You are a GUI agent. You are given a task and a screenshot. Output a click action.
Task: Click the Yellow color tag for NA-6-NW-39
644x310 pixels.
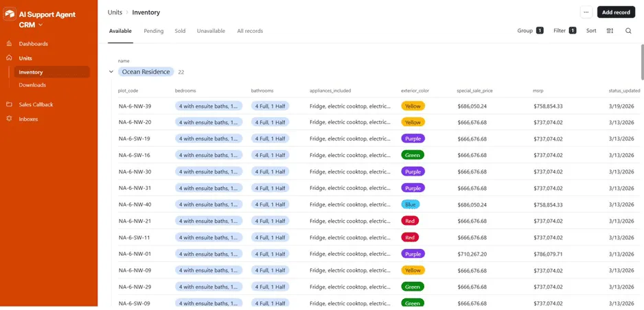point(413,106)
